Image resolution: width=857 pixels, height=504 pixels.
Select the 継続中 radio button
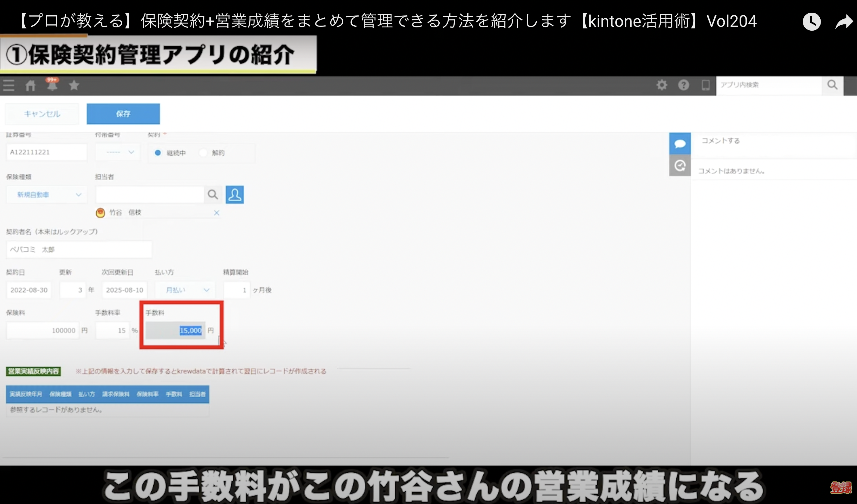click(x=158, y=153)
